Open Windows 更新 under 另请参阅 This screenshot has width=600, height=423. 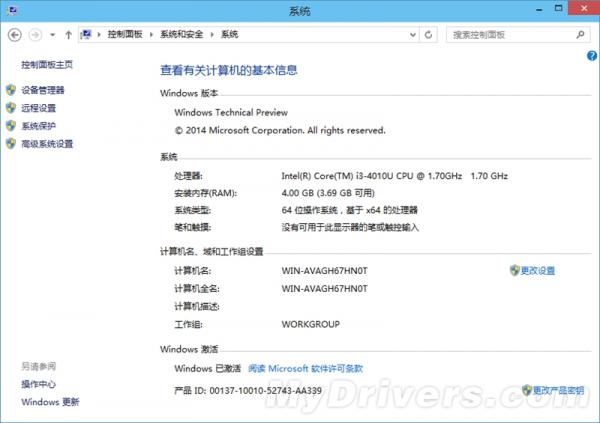[50, 402]
